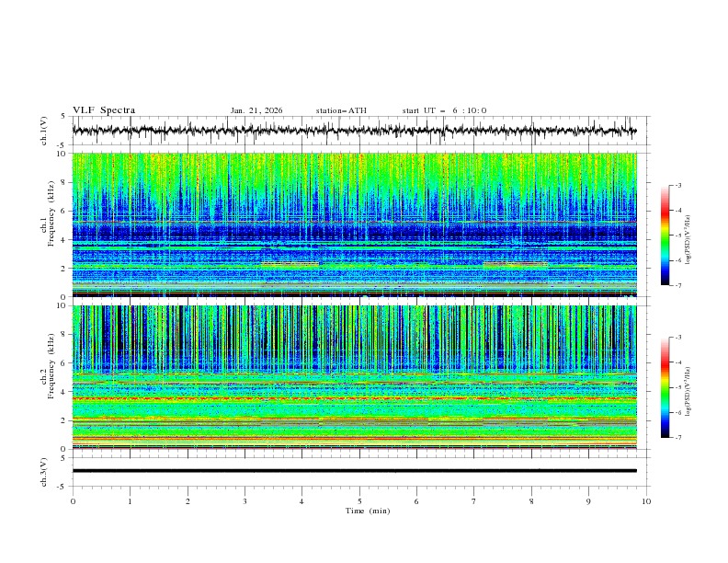Click the start UT time label
This screenshot has width=728, height=563.
pos(444,110)
